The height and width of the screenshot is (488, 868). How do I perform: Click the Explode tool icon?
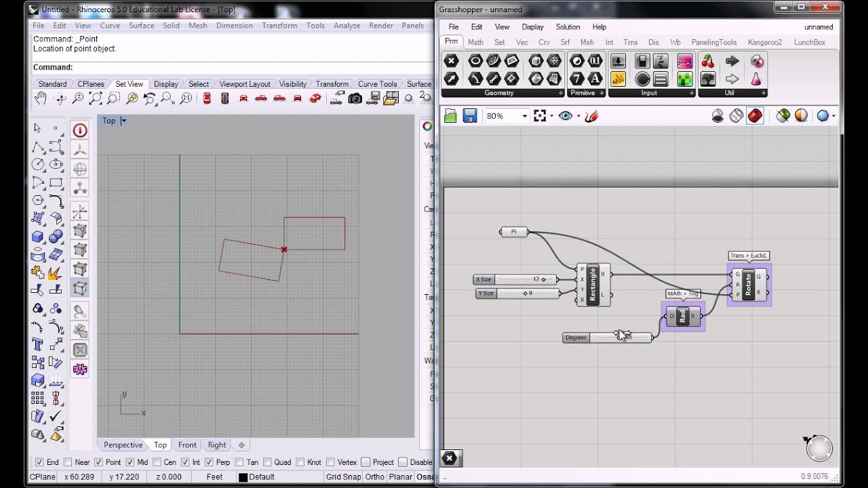[x=56, y=272]
